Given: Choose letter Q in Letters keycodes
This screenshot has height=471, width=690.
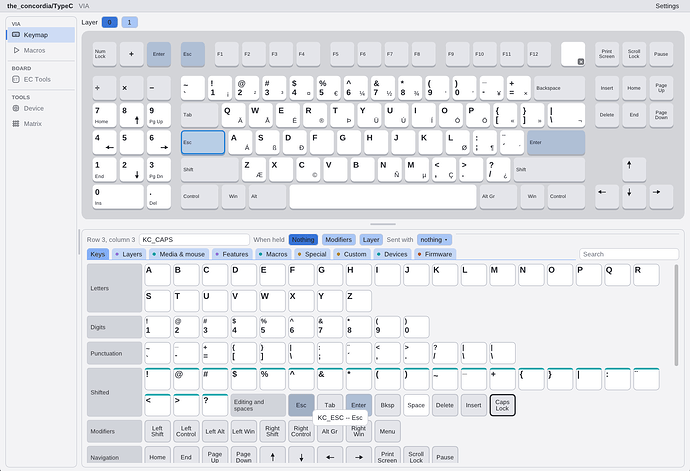Looking at the screenshot, I should pyautogui.click(x=617, y=275).
